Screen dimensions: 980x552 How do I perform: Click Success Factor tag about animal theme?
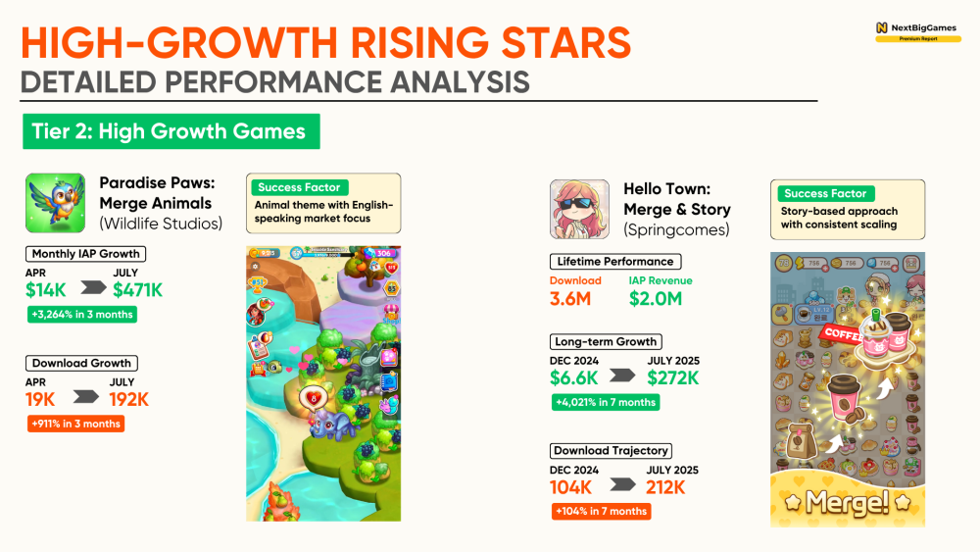point(299,187)
